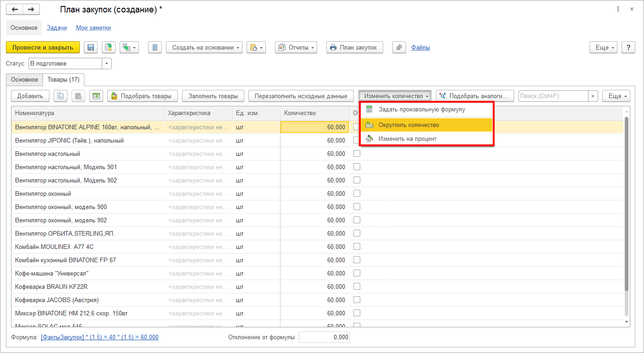The image size is (644, 353).
Task: Open the structure dropdown icon next to the post button
Action: pos(129,47)
